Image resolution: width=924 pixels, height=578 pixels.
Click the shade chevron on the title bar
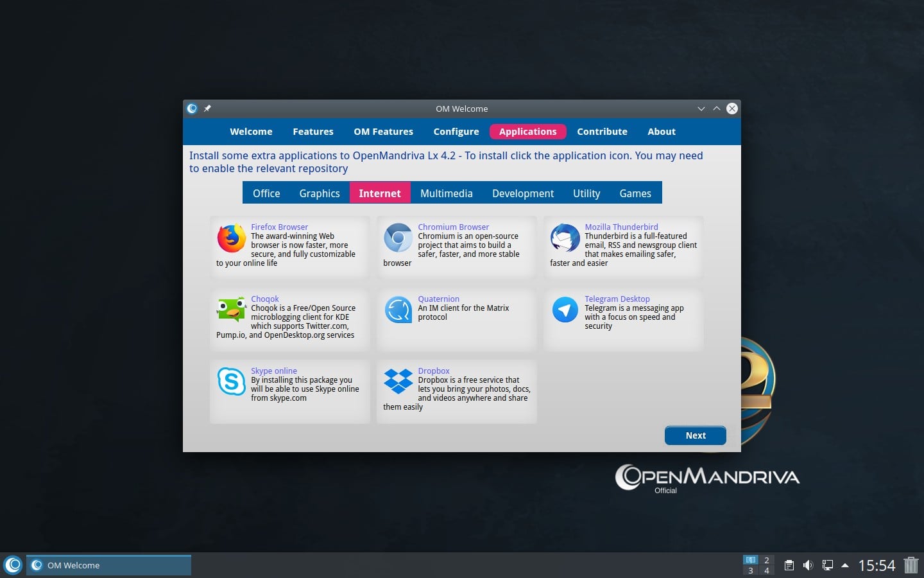click(701, 109)
